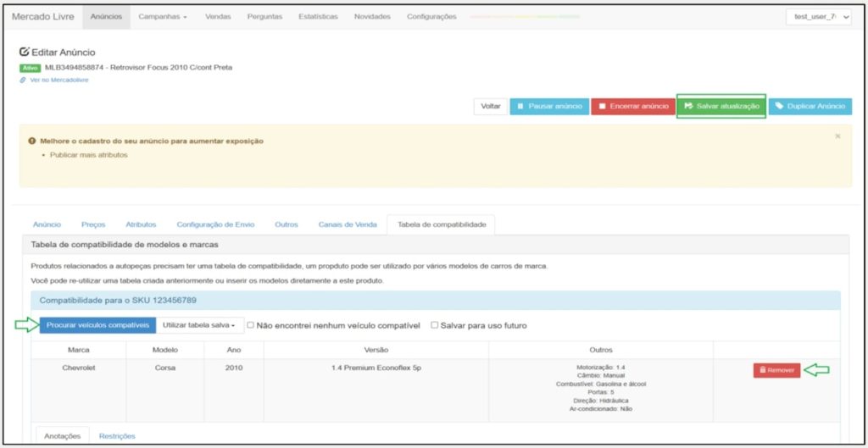Open the Perguntas menu item
Screen dimensions: 868x448
pyautogui.click(x=264, y=17)
